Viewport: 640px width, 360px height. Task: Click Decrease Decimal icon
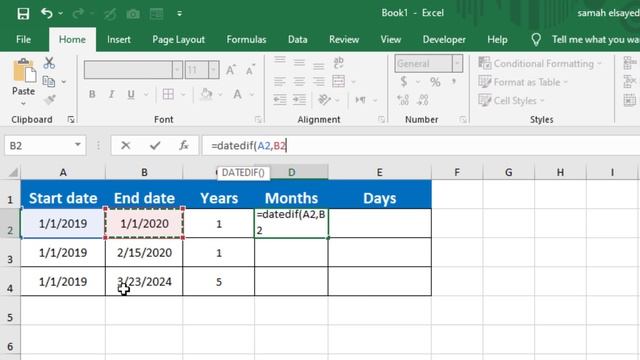[423, 100]
